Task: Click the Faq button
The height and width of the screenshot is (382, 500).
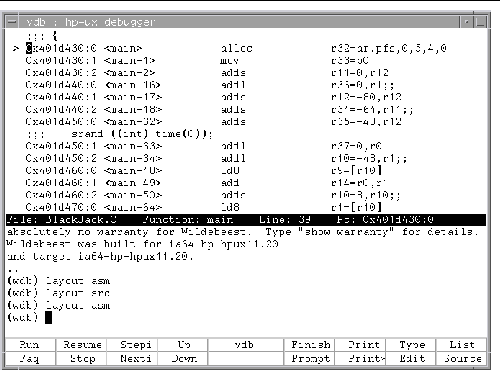Action: click(x=30, y=359)
